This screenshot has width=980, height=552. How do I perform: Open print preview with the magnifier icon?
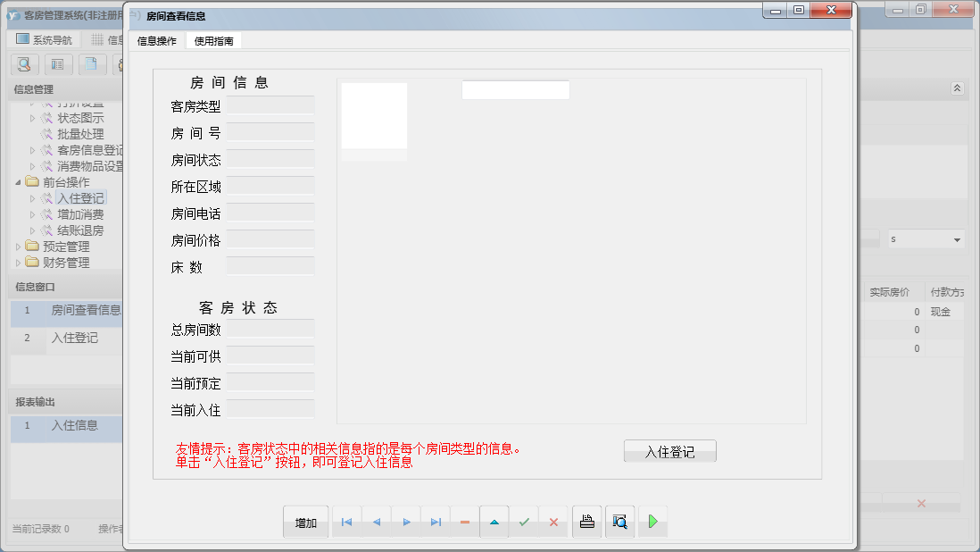619,522
